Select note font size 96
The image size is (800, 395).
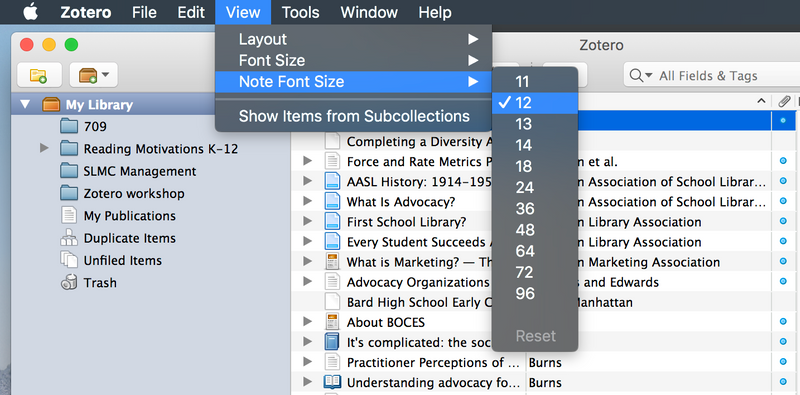(x=535, y=293)
